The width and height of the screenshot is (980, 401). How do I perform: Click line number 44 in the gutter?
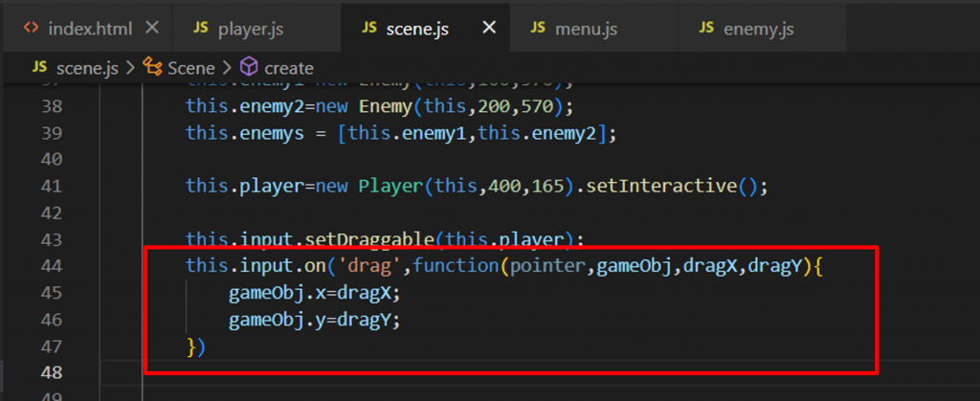pos(54,267)
